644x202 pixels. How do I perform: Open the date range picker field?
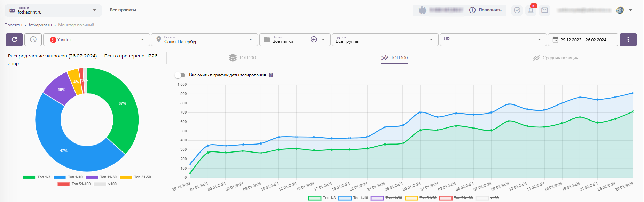583,40
